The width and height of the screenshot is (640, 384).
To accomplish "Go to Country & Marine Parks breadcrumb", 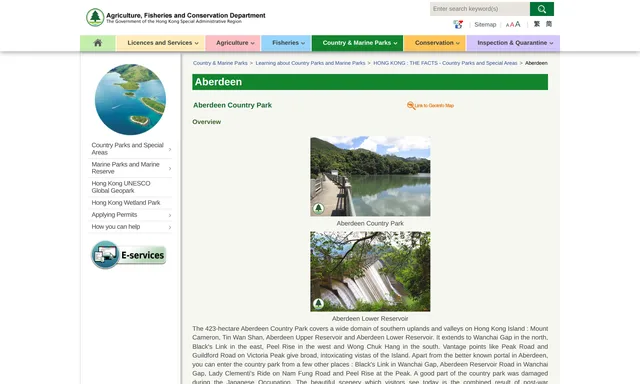I will 220,63.
